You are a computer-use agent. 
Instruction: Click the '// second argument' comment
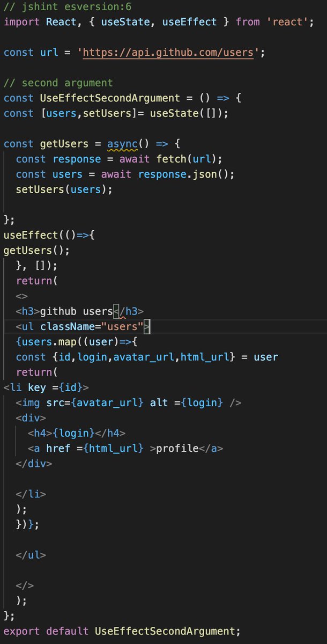point(58,83)
